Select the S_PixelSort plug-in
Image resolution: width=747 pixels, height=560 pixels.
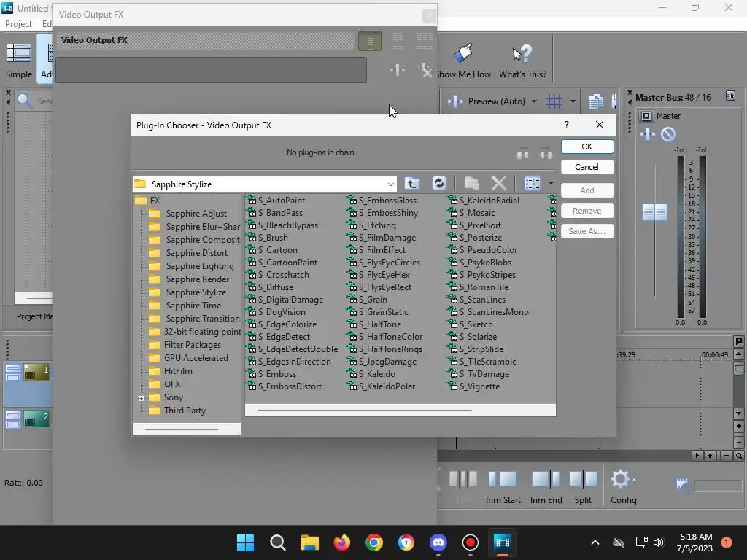pyautogui.click(x=480, y=225)
